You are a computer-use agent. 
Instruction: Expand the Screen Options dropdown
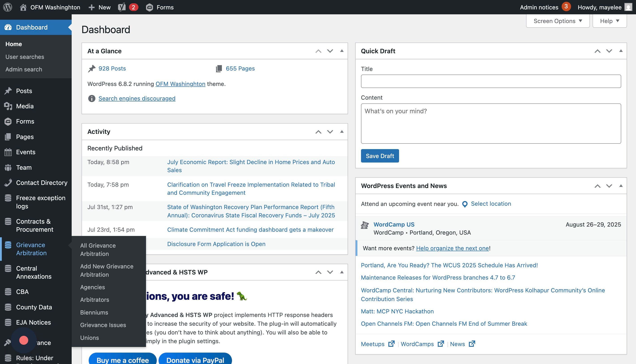click(x=558, y=21)
